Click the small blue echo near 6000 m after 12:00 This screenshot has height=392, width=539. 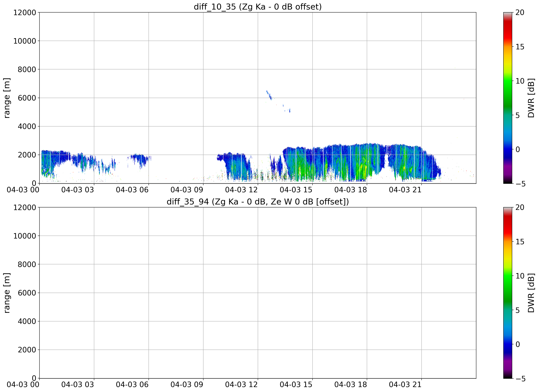[269, 95]
